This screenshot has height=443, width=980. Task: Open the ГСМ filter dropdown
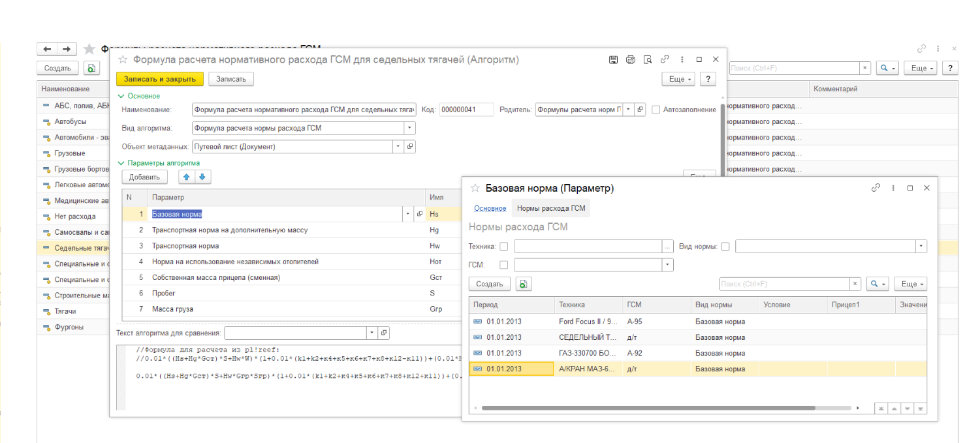[667, 265]
